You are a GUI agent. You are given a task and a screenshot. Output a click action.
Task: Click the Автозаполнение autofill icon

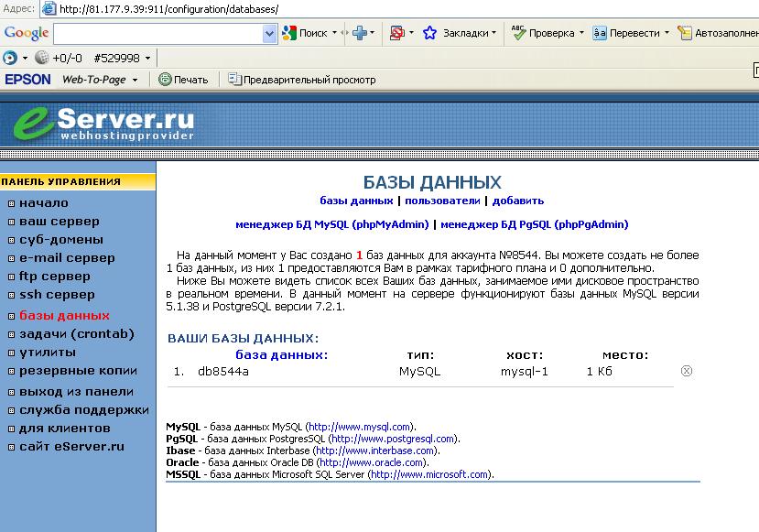685,33
